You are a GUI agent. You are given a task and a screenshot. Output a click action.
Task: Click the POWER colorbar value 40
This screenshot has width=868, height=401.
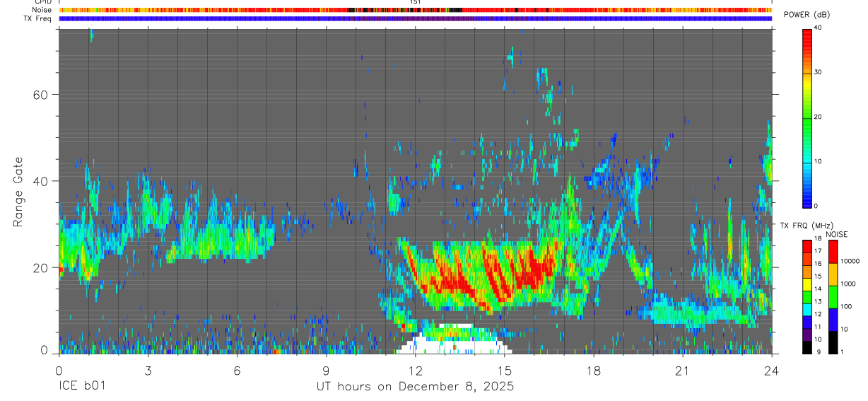[818, 28]
